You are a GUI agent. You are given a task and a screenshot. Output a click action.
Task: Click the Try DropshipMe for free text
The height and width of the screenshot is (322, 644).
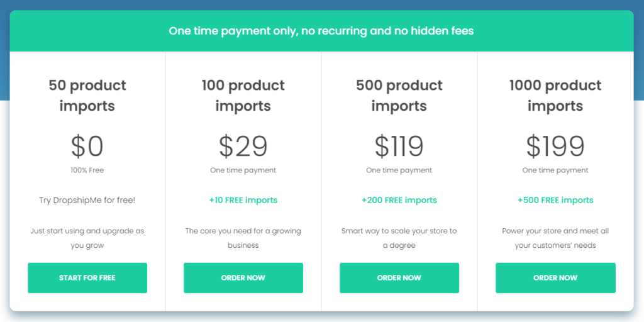coord(87,201)
